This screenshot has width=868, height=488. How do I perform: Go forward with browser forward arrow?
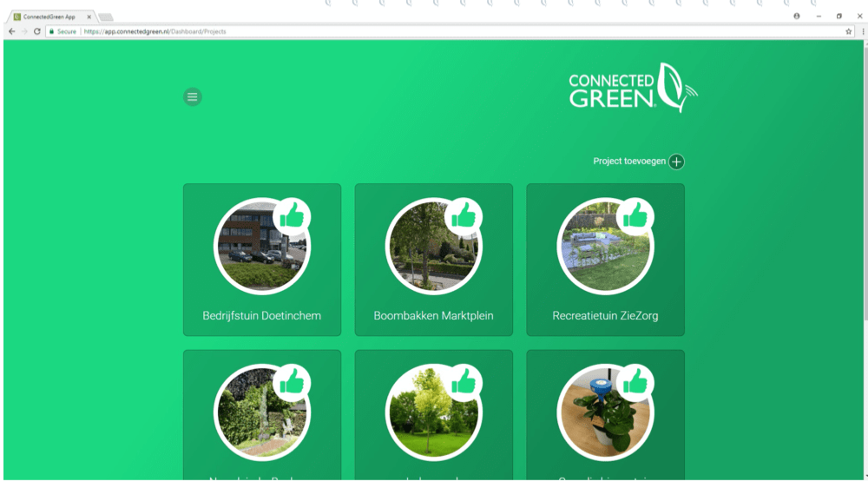(x=24, y=31)
